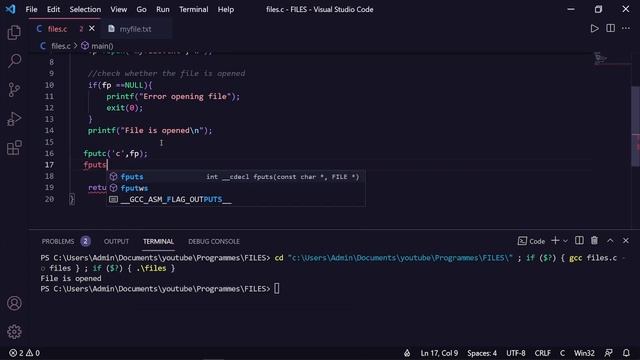Click the files.c breadcrumb item

(x=60, y=46)
